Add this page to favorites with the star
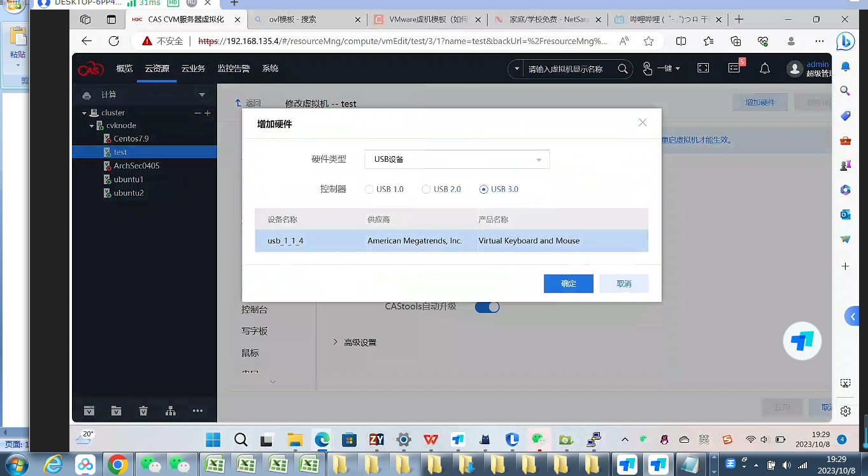Screen dimensions: 868x476 click(648, 41)
